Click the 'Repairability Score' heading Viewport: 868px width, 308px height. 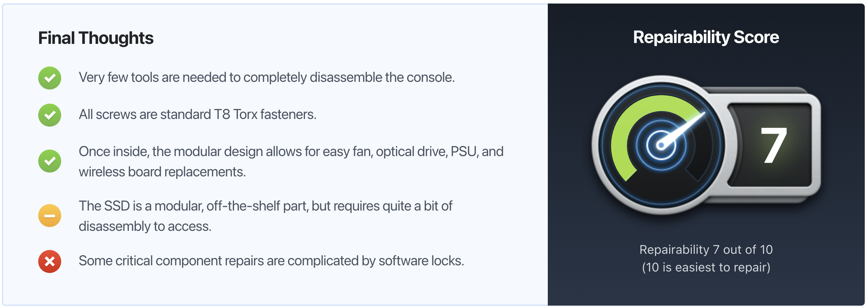[x=706, y=37]
